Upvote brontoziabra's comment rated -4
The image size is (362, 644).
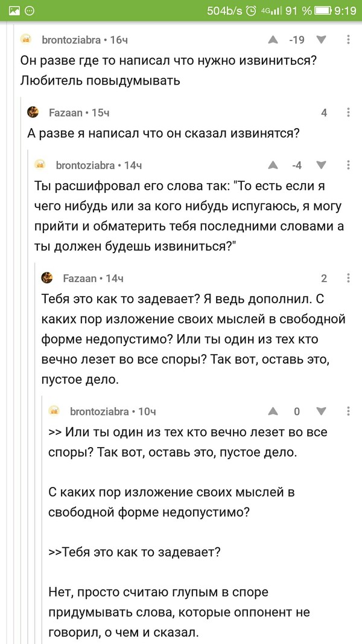coord(273,165)
